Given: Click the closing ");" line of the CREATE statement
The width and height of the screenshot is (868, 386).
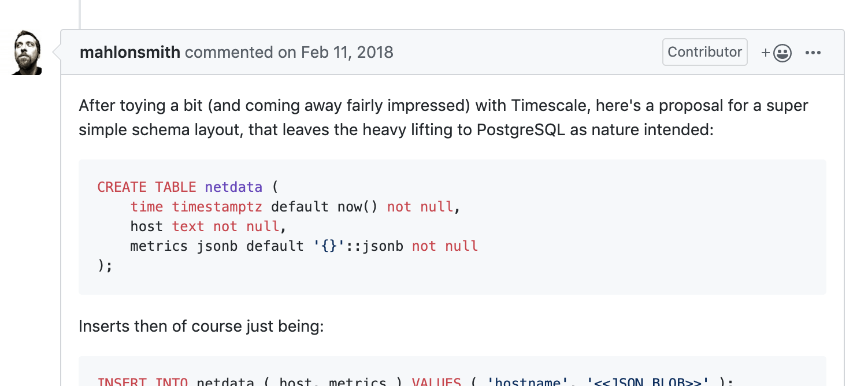Looking at the screenshot, I should pyautogui.click(x=105, y=266).
